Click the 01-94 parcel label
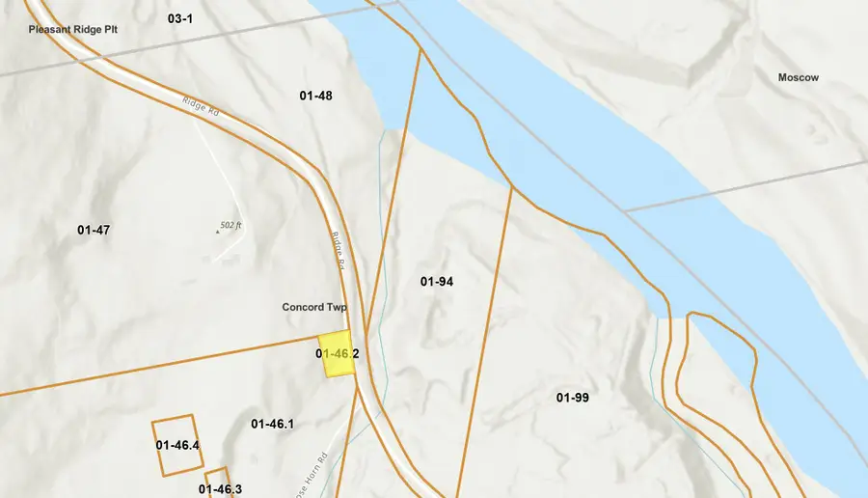 point(437,282)
